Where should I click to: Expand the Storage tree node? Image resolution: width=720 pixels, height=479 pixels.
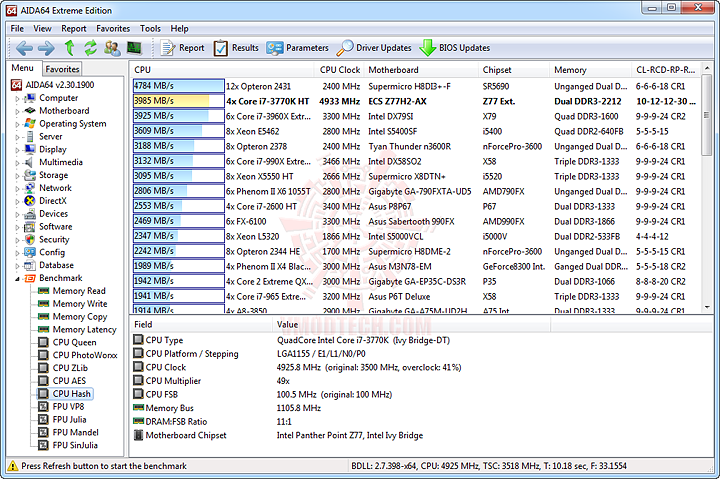[17, 175]
